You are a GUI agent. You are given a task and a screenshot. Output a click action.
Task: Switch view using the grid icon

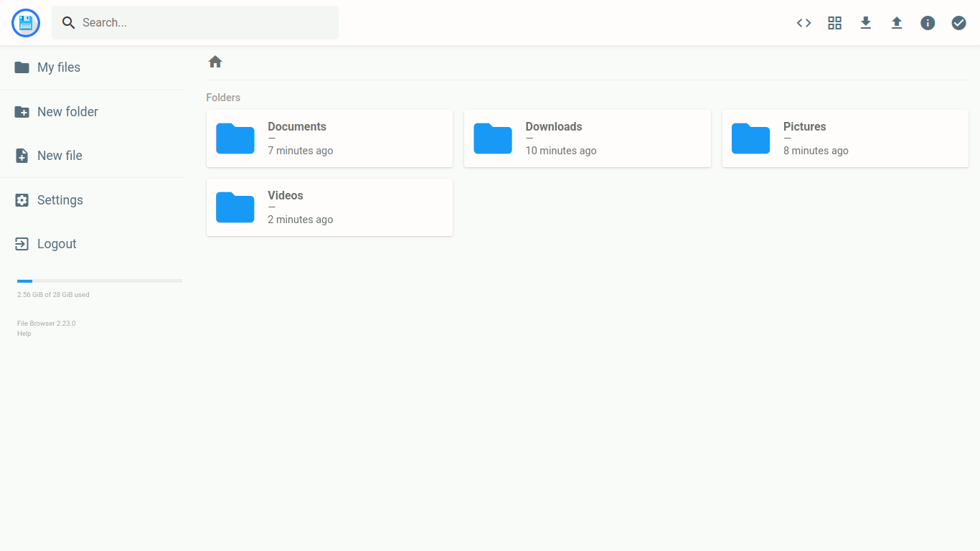tap(834, 23)
